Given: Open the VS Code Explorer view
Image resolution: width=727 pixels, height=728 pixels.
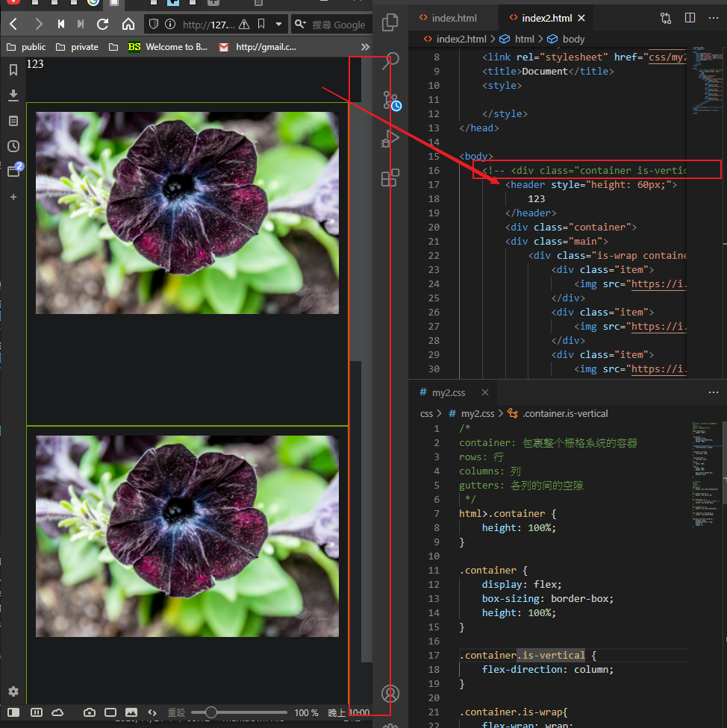Looking at the screenshot, I should tap(390, 22).
